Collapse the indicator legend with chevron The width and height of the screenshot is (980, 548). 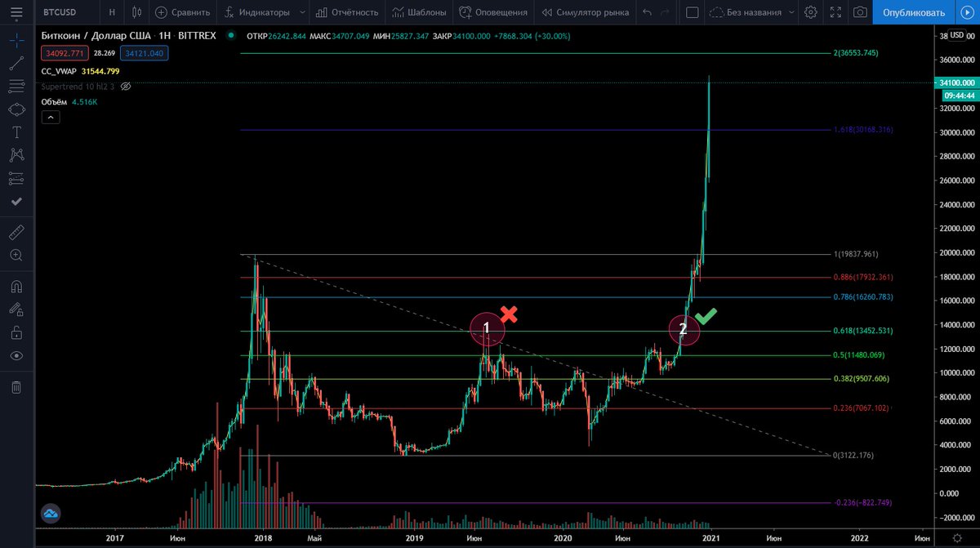(x=50, y=116)
